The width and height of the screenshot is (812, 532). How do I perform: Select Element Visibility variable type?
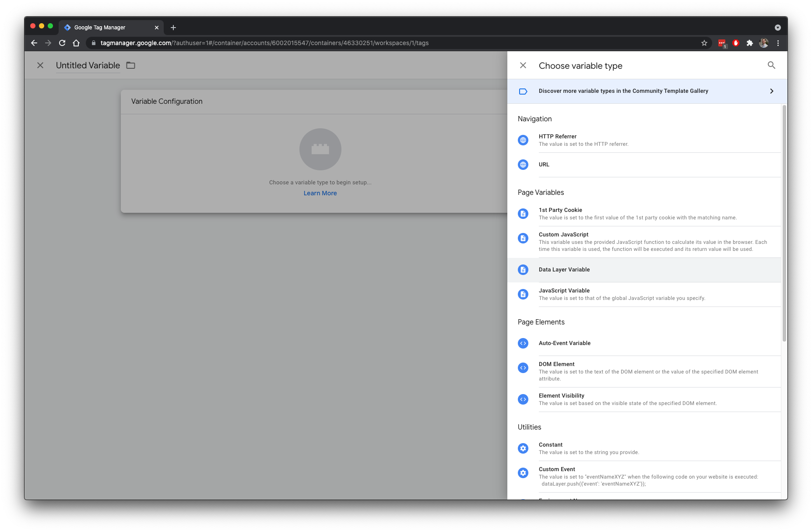[644, 399]
